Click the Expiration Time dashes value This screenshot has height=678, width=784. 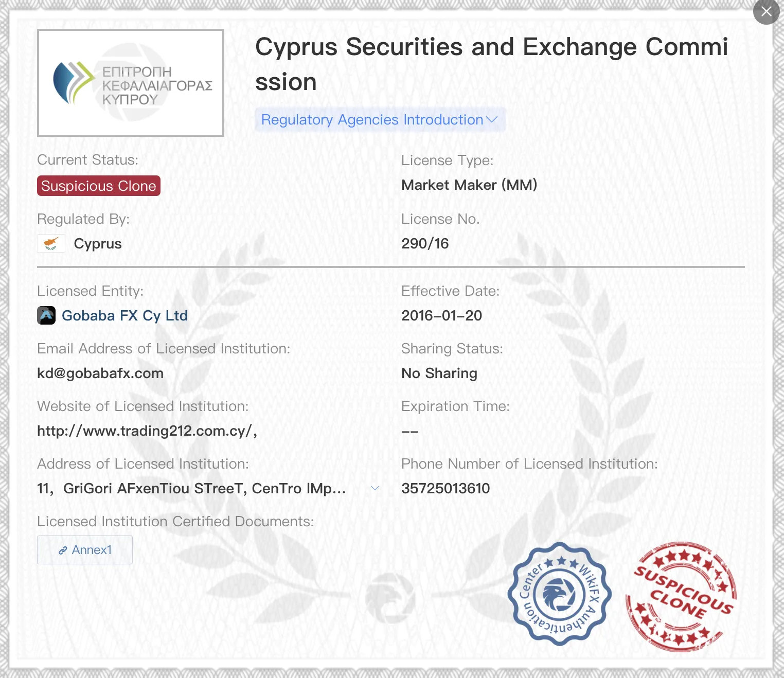(x=410, y=431)
